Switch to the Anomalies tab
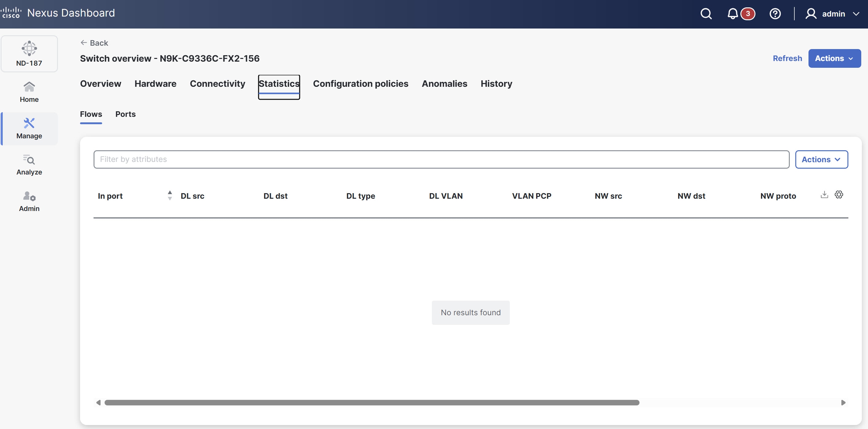 tap(444, 84)
